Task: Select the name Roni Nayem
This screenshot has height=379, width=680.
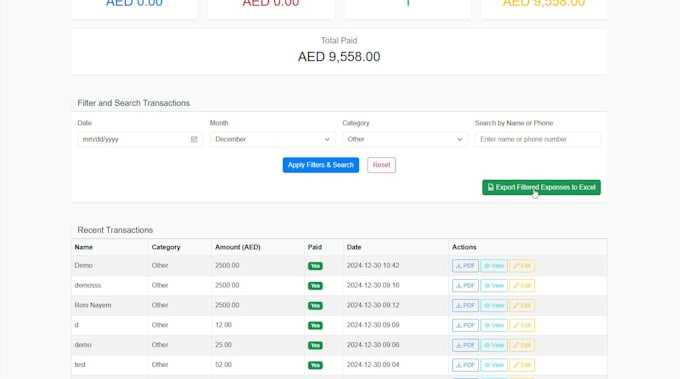Action: [x=93, y=305]
